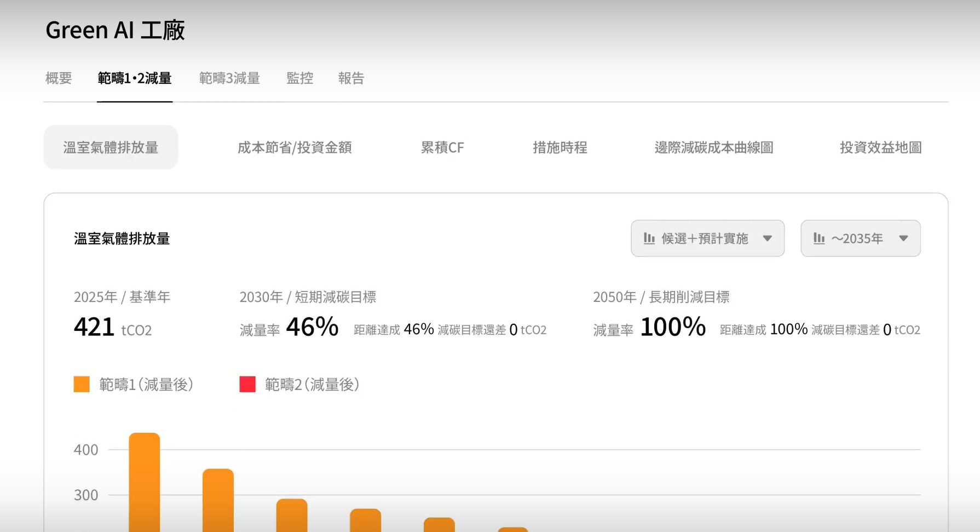Click the Green AI 工廠 title
This screenshot has width=980, height=532.
(x=115, y=30)
